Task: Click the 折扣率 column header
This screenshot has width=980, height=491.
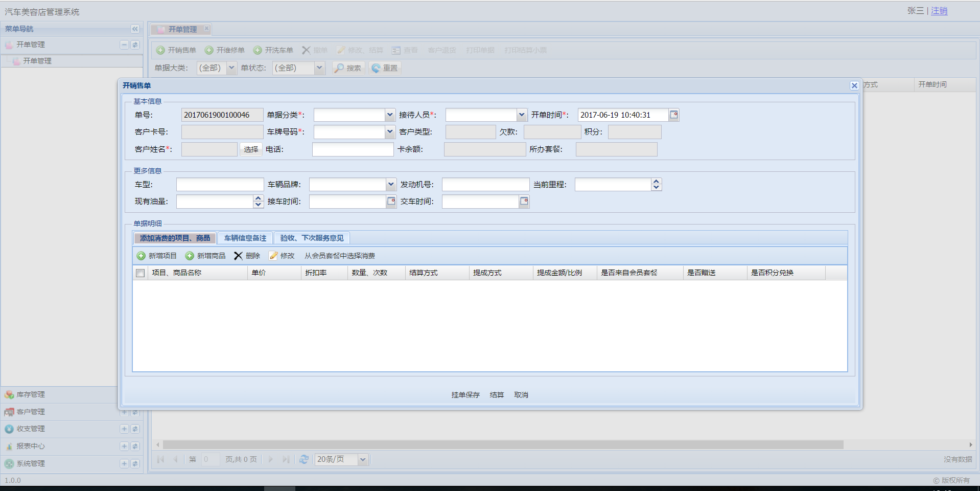Action: pos(324,273)
